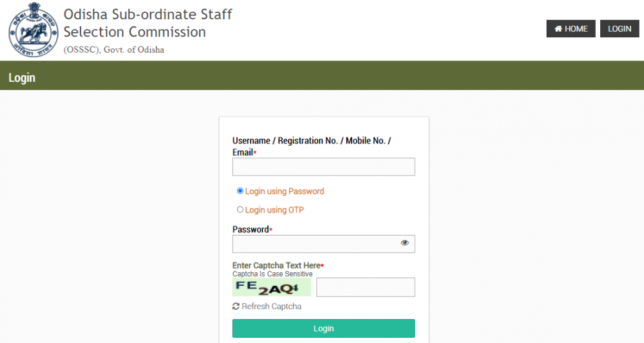644x343 pixels.
Task: Click the olive green Login header bar
Action: [322, 78]
